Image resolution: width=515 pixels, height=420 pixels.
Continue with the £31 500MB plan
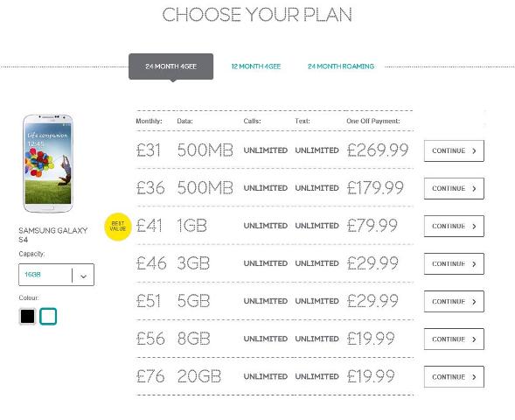coord(454,150)
